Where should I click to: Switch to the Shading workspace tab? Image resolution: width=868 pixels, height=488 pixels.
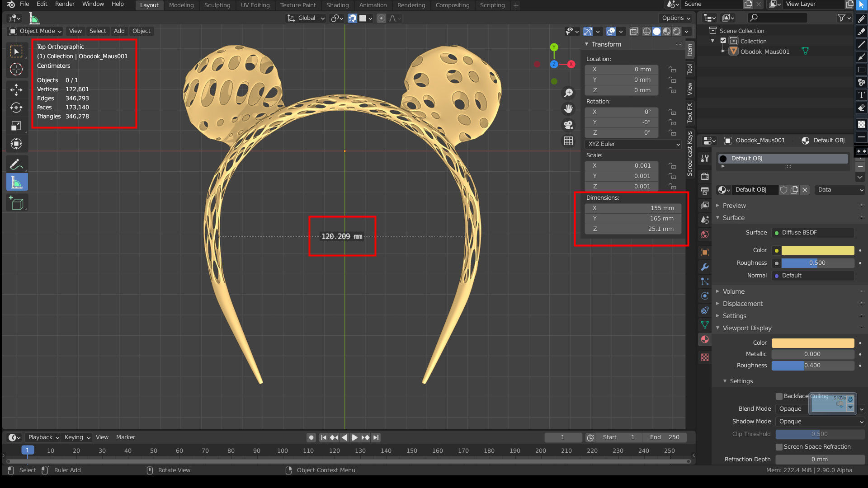click(337, 5)
